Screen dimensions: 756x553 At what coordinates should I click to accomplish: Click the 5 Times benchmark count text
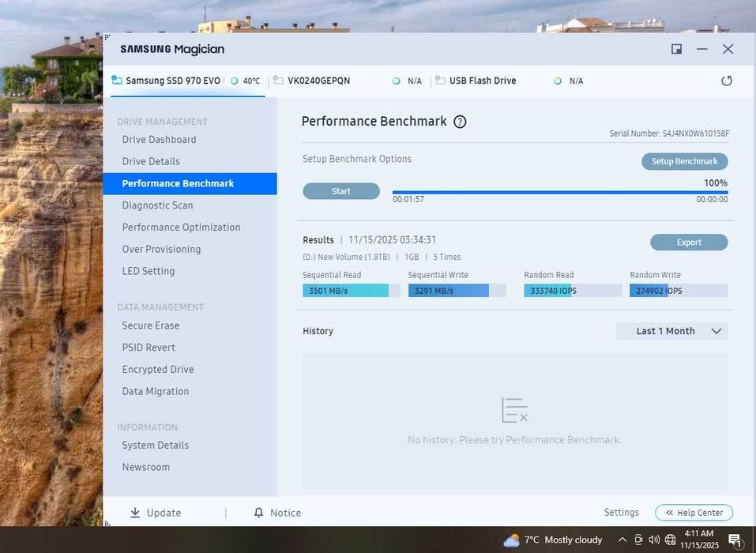[446, 257]
